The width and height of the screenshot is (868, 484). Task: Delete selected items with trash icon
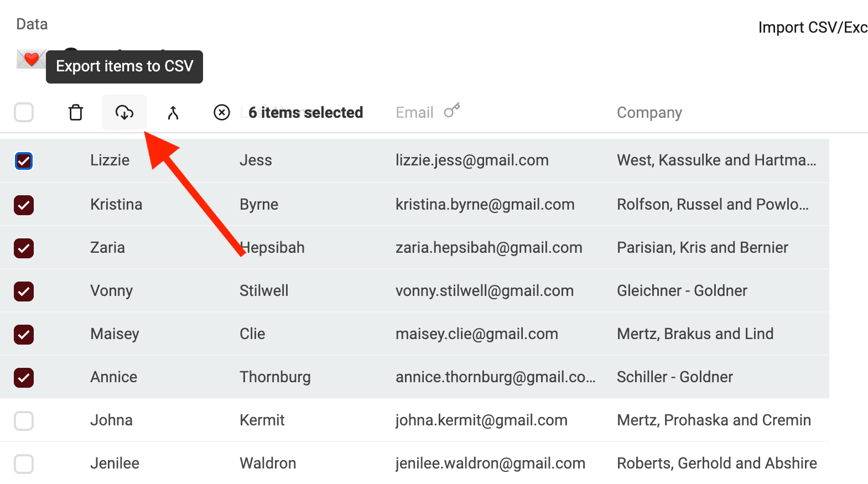tap(76, 113)
